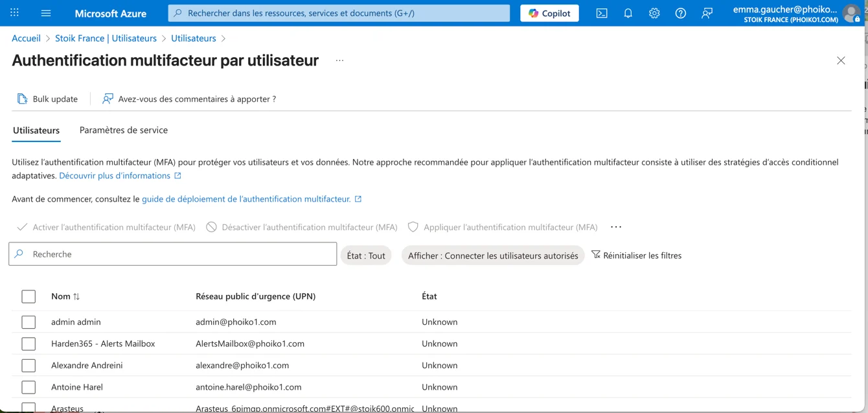This screenshot has width=868, height=413.
Task: Open portal settings gear
Action: (x=654, y=13)
